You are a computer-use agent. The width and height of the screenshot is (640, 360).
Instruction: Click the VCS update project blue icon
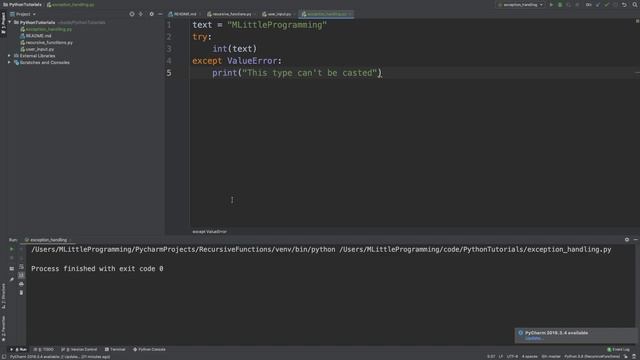point(598,5)
